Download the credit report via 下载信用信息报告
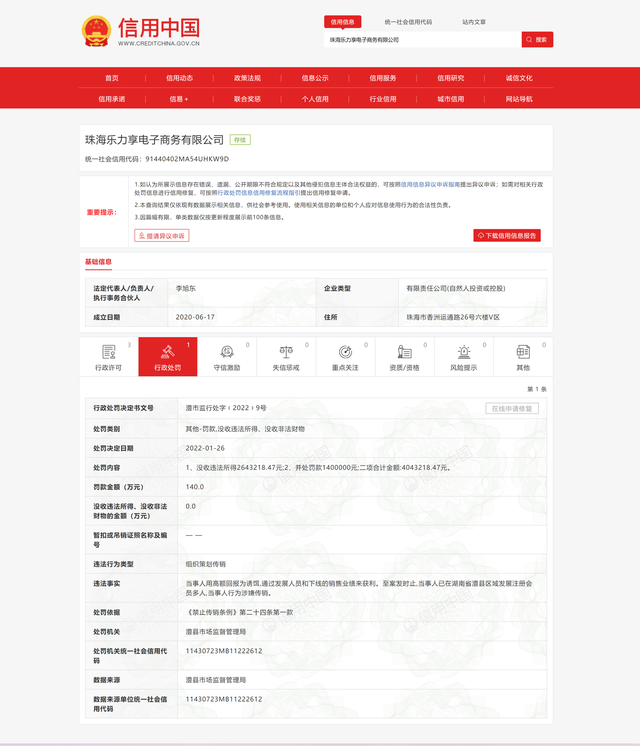Image resolution: width=640 pixels, height=746 pixels. coord(507,236)
